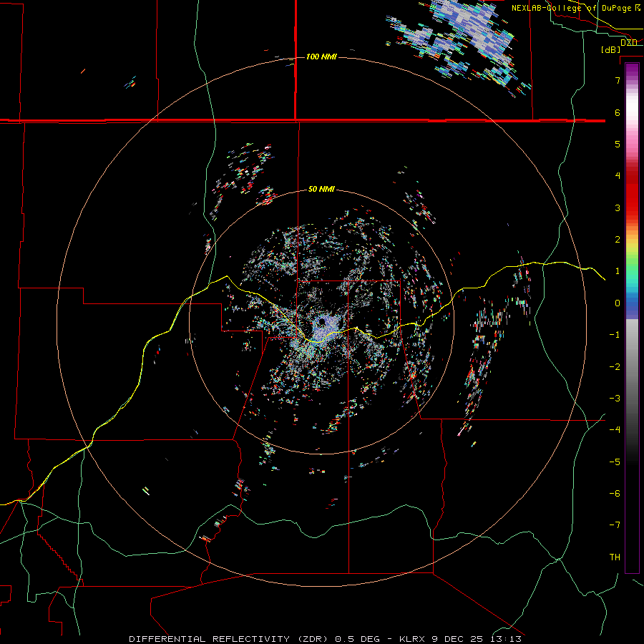Click the "50 NMI" range ring label
Screen dimensions: 644x644
[321, 189]
